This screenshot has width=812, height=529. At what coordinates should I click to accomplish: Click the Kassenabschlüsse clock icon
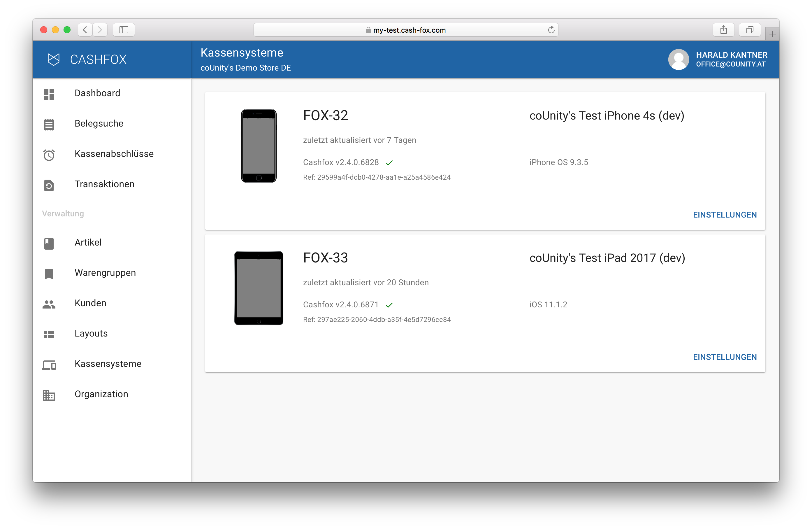tap(49, 155)
